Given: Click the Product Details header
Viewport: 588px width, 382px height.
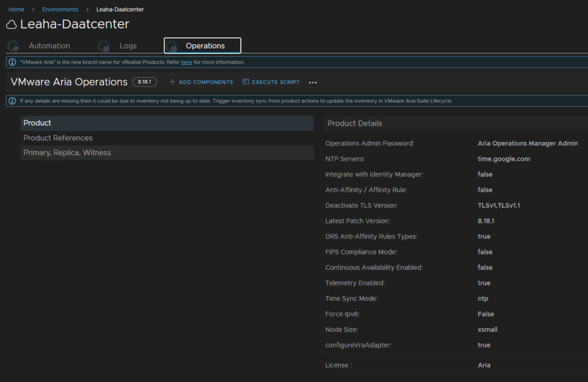Looking at the screenshot, I should (x=355, y=124).
